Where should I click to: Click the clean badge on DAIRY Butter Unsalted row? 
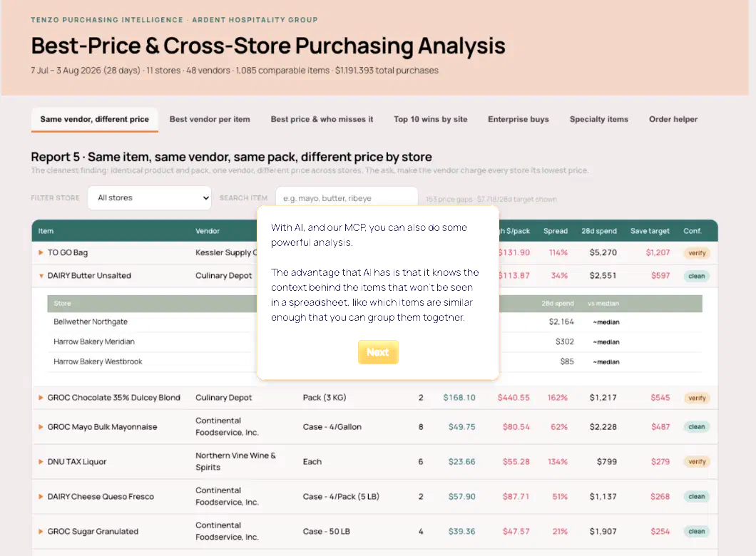click(697, 276)
